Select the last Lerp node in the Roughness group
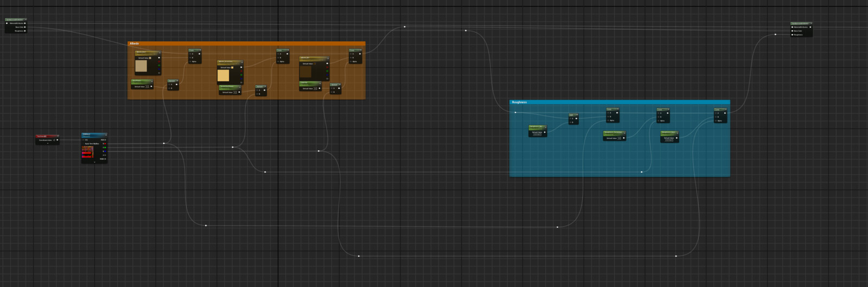This screenshot has height=287, width=868. (720, 116)
